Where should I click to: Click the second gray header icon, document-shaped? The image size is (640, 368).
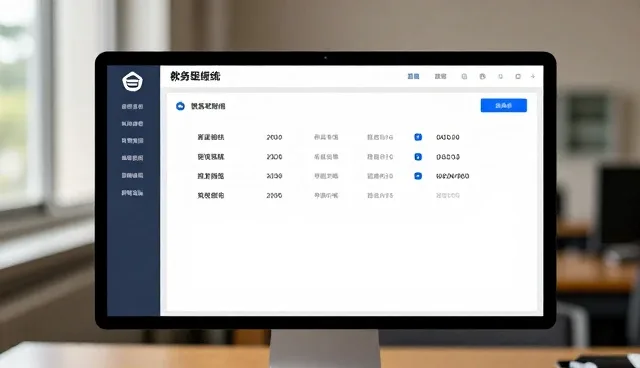pos(482,76)
